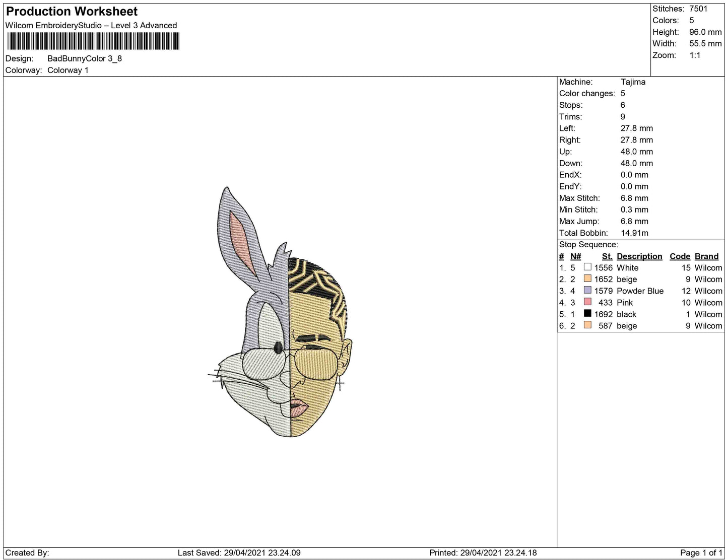Click the Stop Sequence label
The height and width of the screenshot is (560, 728).
click(588, 245)
